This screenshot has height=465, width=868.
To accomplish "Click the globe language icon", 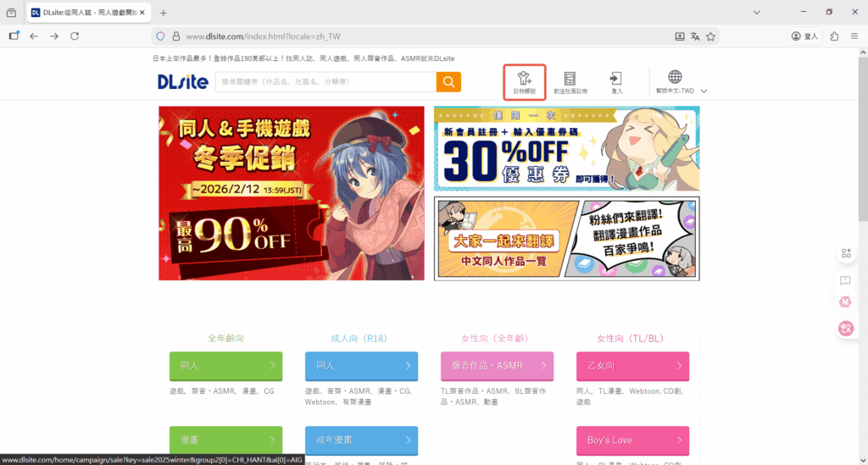I will (x=675, y=77).
